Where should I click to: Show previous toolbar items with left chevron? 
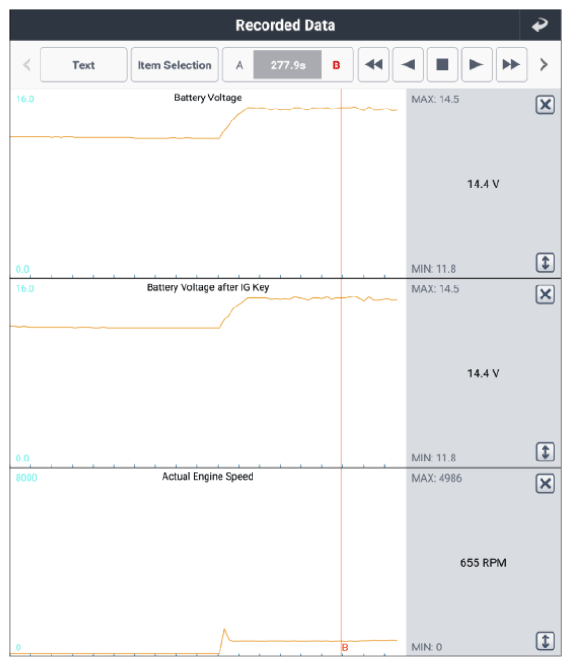pos(27,65)
